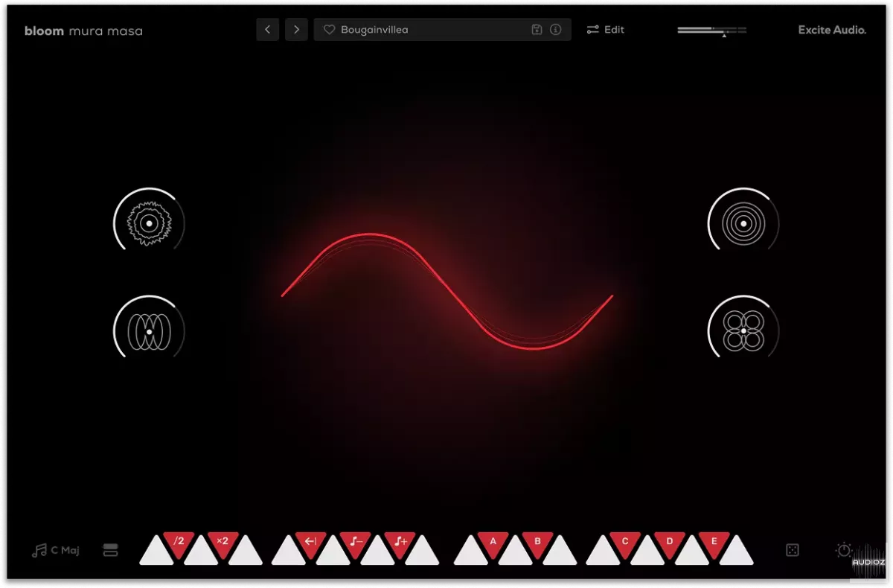Open the Edit view
This screenshot has height=588, width=893.
pyautogui.click(x=605, y=30)
